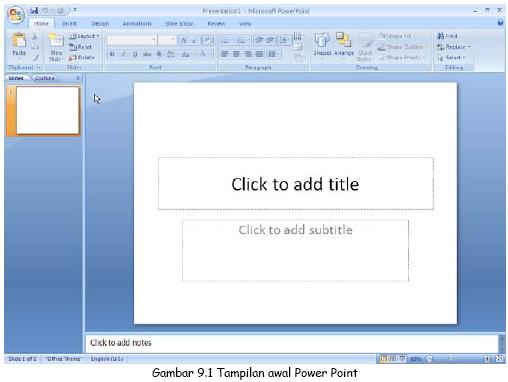The width and height of the screenshot is (508, 382).
Task: Click the Replace button
Action: pyautogui.click(x=454, y=47)
